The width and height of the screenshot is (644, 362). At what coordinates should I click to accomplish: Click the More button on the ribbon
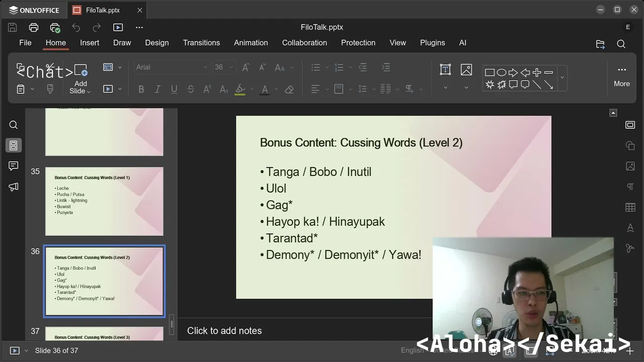coord(622,77)
